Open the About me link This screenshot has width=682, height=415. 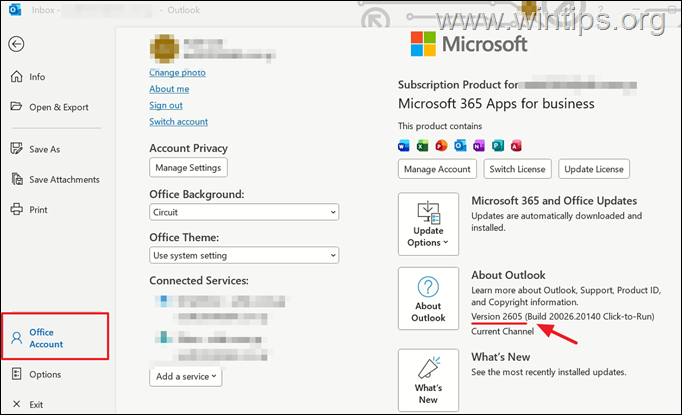click(169, 89)
